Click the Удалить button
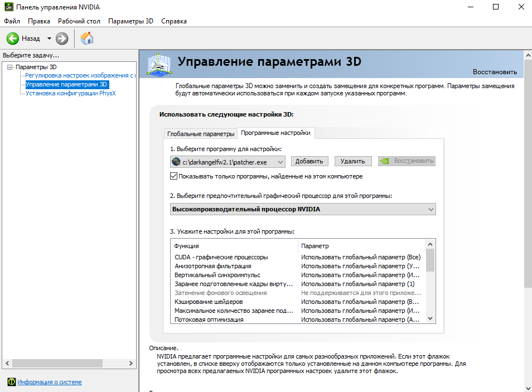 click(x=353, y=161)
